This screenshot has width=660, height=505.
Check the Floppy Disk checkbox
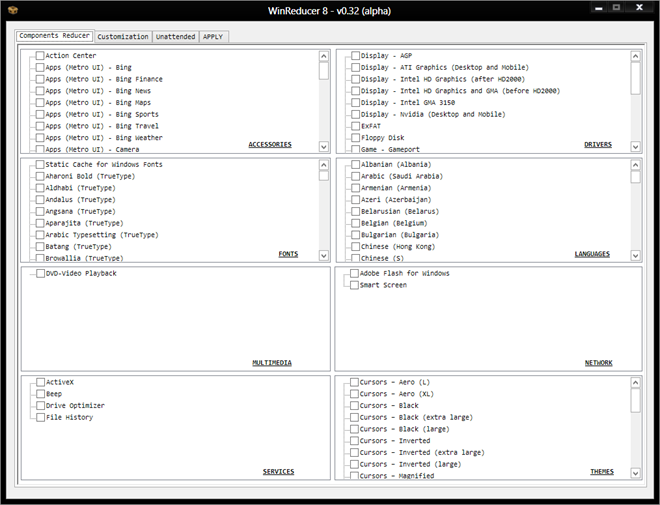[356, 138]
